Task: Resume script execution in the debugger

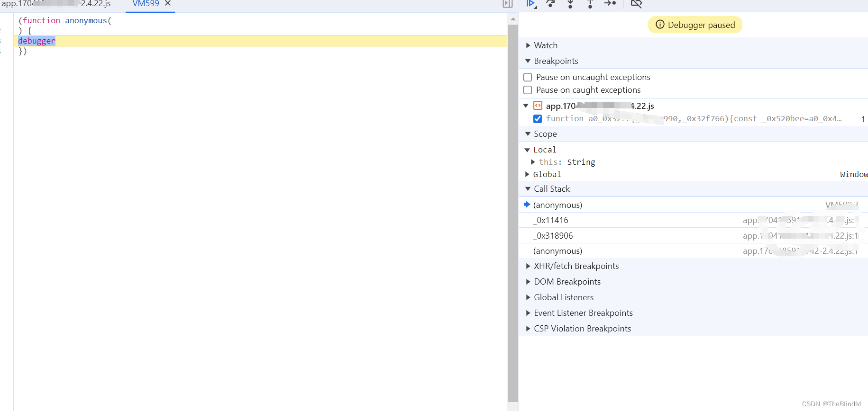Action: coord(531,4)
